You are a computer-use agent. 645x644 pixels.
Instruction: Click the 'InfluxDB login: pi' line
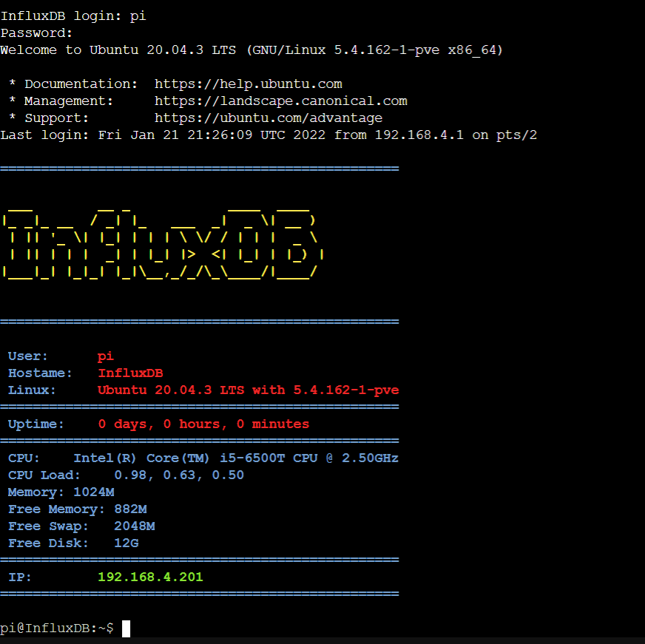click(x=73, y=16)
